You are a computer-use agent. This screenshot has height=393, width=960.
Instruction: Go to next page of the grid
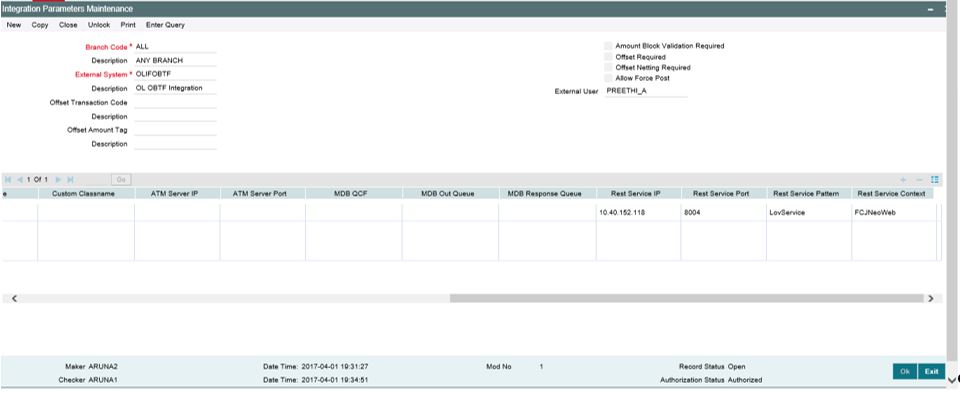[x=59, y=179]
